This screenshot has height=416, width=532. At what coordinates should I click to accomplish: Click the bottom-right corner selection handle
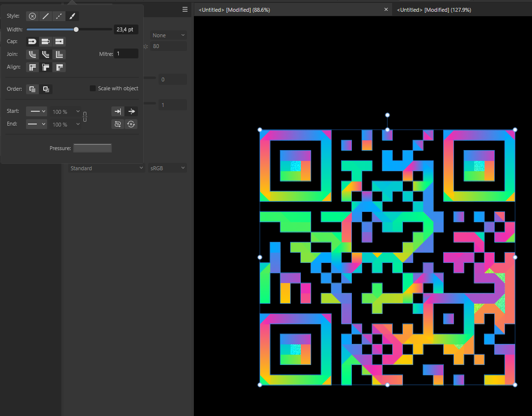[515, 385]
